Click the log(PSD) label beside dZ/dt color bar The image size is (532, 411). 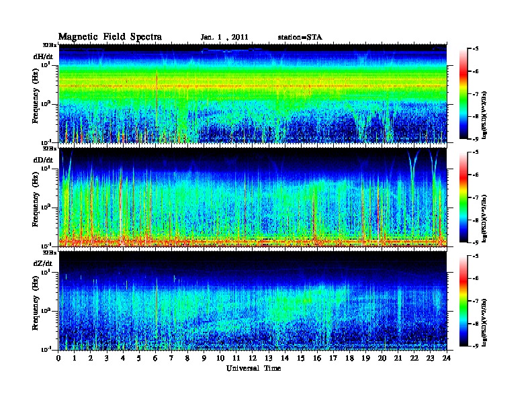485,322
